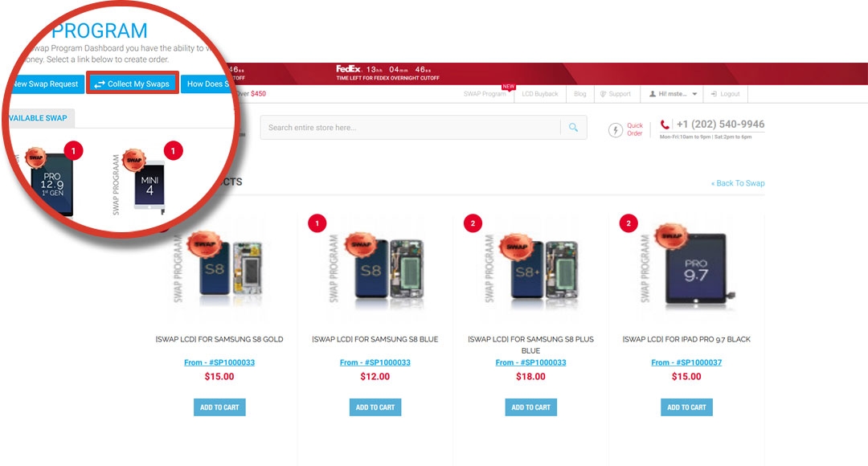
Task: Click the How Does button in magnifier
Action: 206,84
